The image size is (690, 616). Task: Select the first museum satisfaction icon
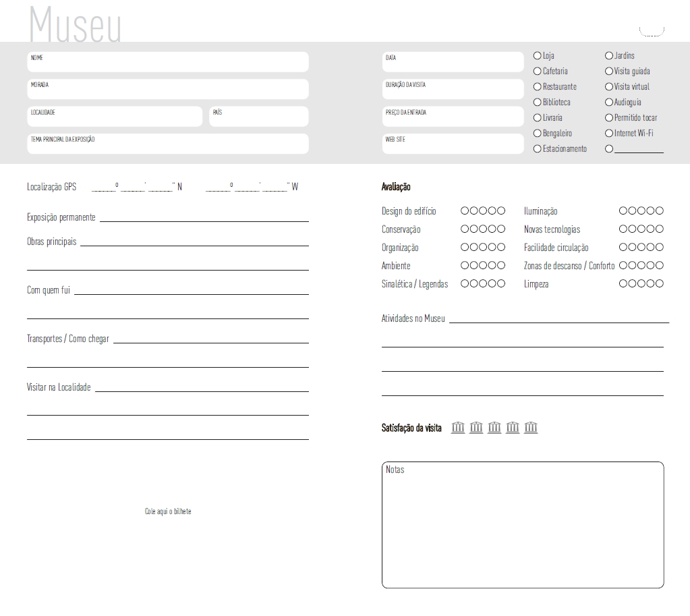[458, 427]
